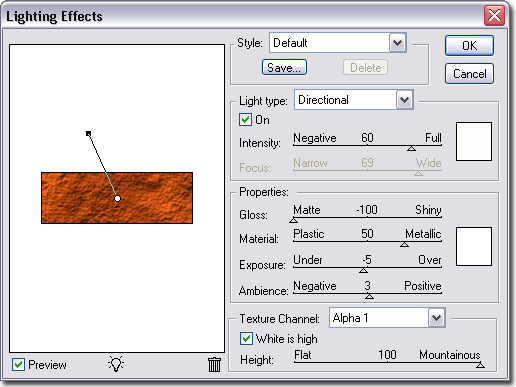The height and width of the screenshot is (387, 516).
Task: Click the light color swatch beside Intensity
Action: pyautogui.click(x=474, y=141)
